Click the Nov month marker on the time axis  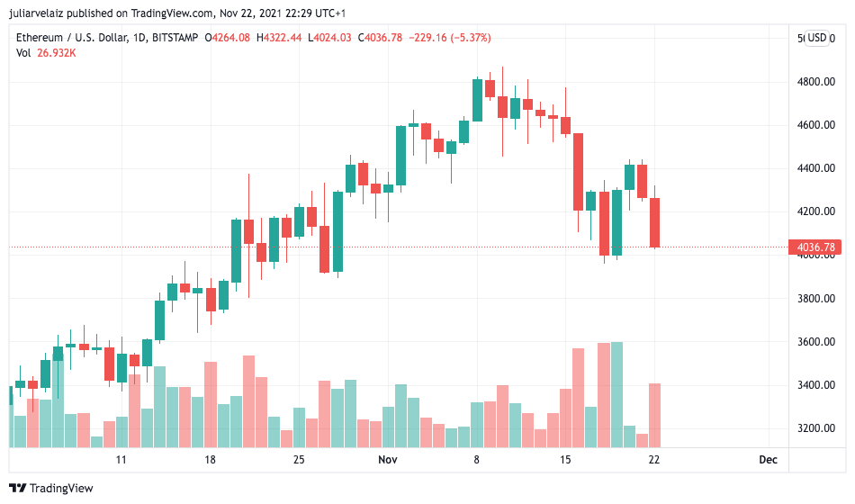click(x=388, y=459)
